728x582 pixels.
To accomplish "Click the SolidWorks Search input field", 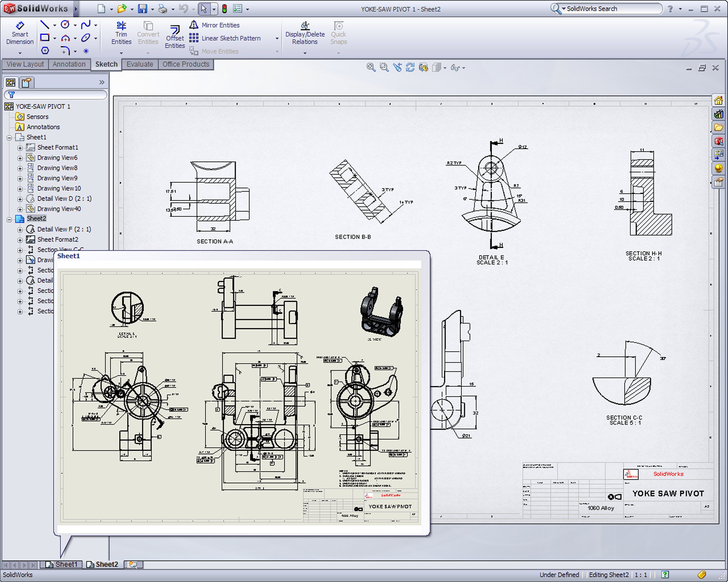I will click(611, 9).
